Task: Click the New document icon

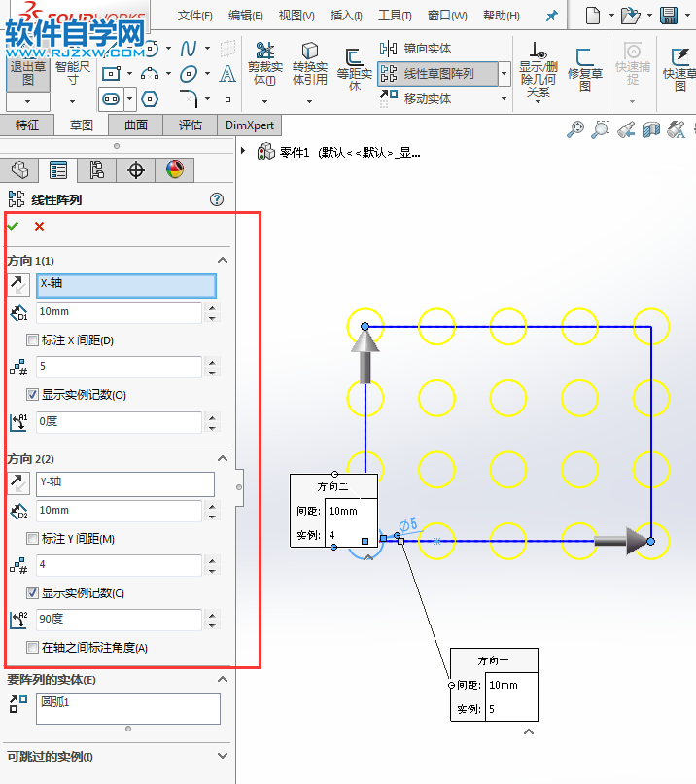Action: (x=593, y=15)
